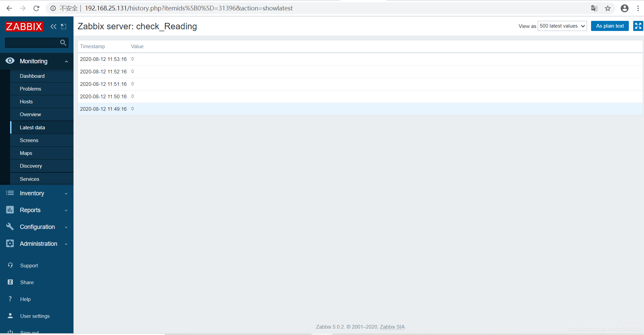Click the Timestamp column header
Viewport: 644px width, 335px height.
pos(92,46)
